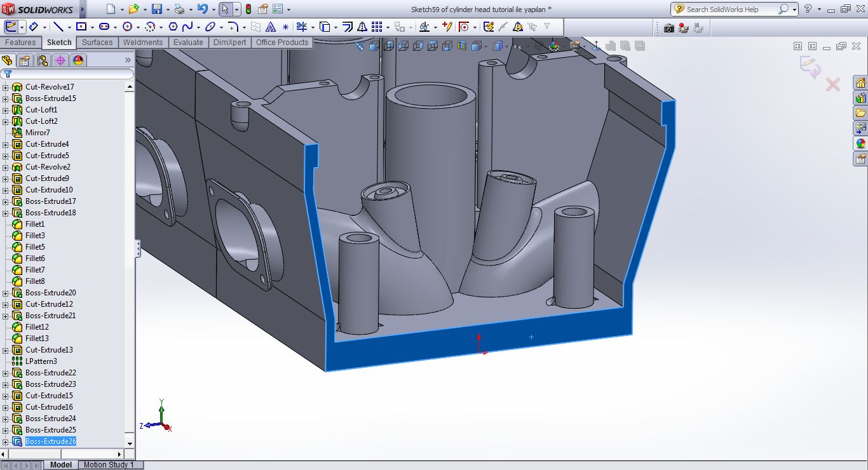The width and height of the screenshot is (868, 470).
Task: Open the PropertyManager panel tab icon
Action: tap(25, 60)
